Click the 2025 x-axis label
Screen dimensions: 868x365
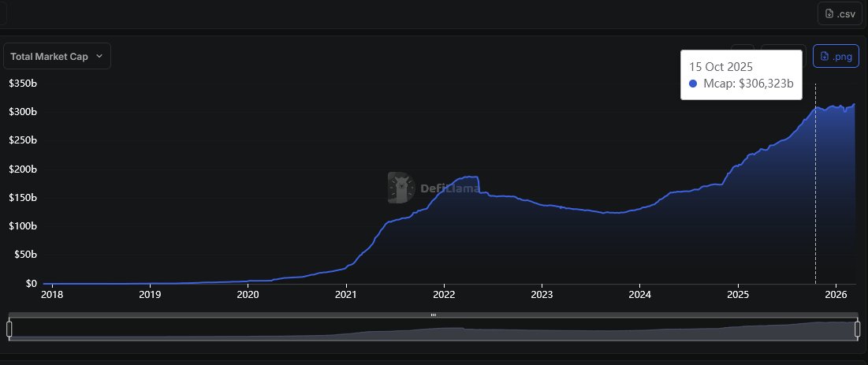click(738, 294)
